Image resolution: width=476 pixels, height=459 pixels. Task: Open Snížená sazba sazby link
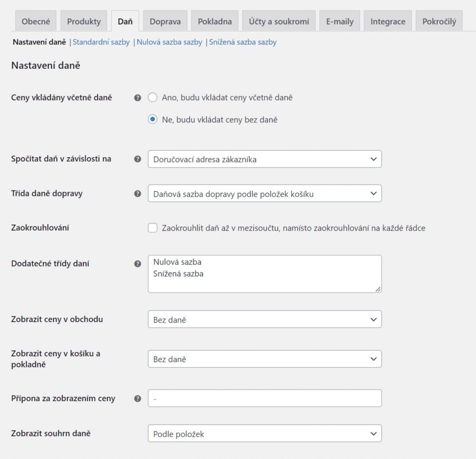point(243,42)
